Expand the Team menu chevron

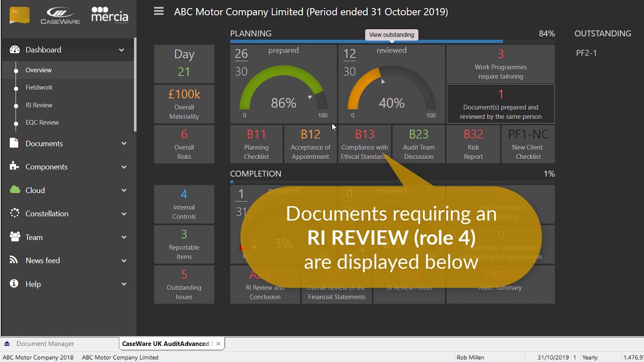click(x=124, y=237)
